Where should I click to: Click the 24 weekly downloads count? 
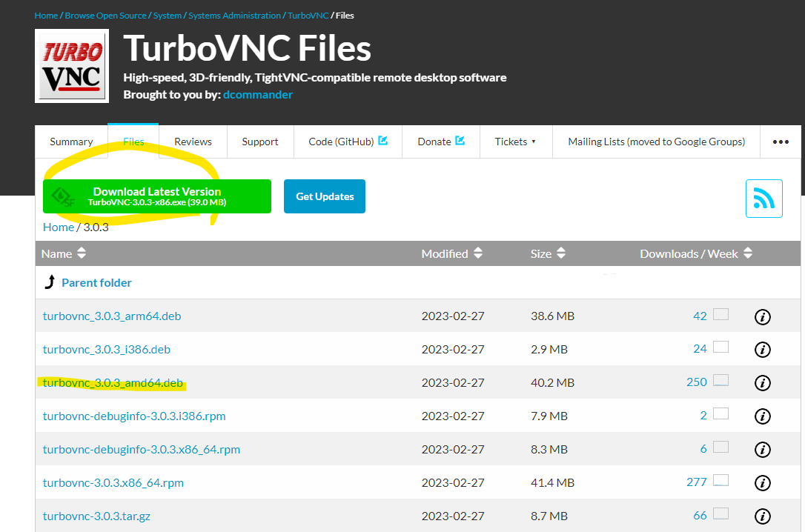700,349
